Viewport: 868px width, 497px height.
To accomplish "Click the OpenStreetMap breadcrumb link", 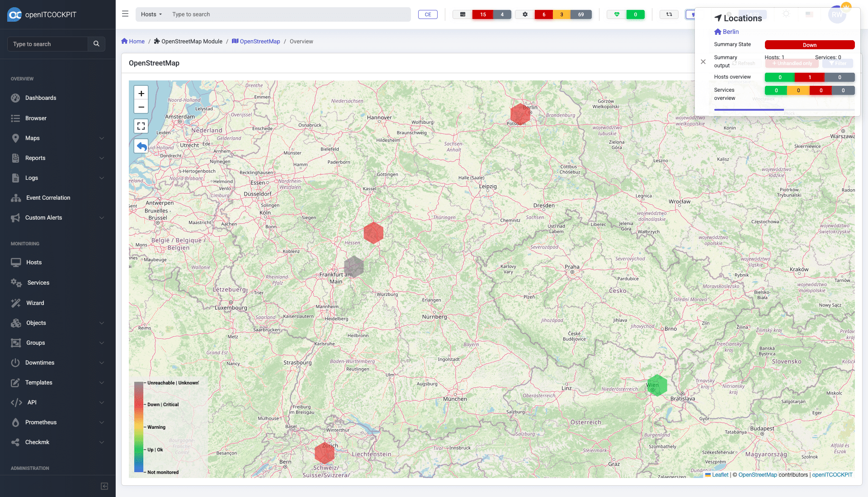I will 256,42.
